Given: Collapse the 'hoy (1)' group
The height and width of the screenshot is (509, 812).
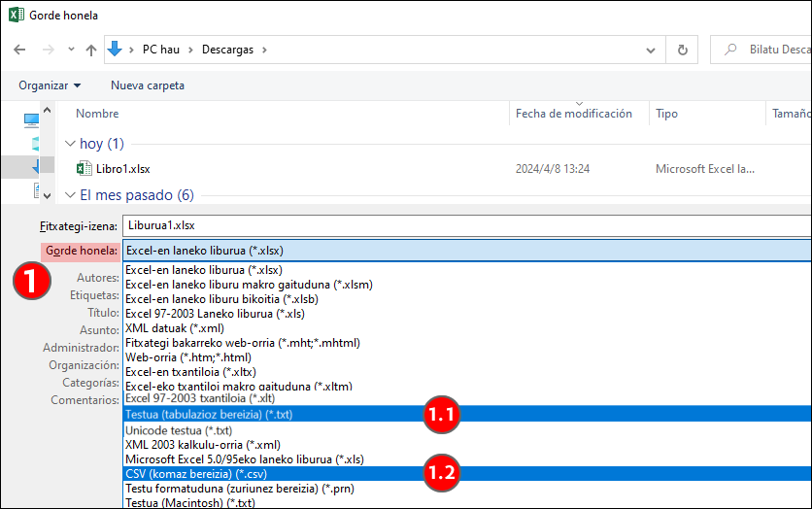Looking at the screenshot, I should pos(69,144).
